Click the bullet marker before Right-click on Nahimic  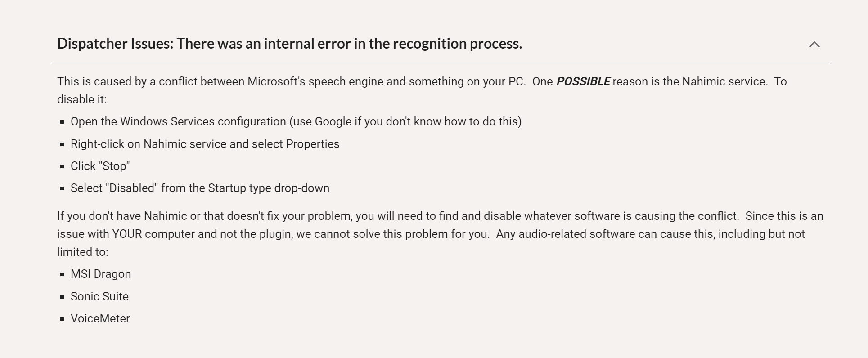(x=62, y=144)
